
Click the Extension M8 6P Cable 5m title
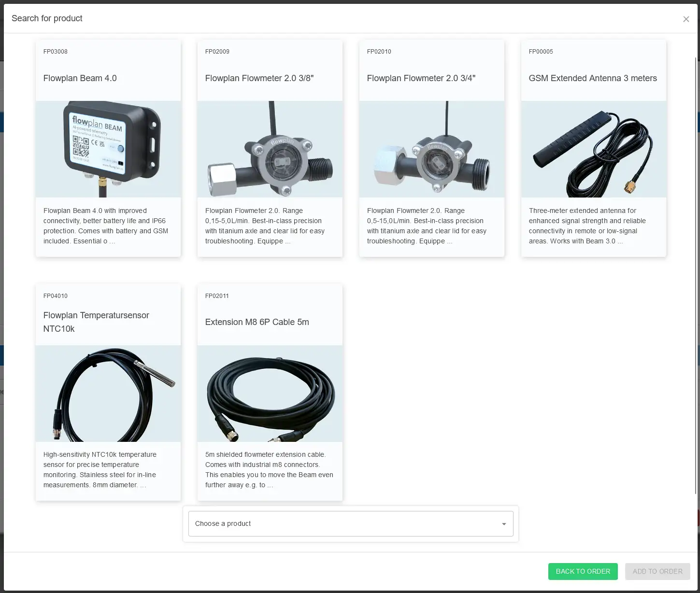[257, 322]
